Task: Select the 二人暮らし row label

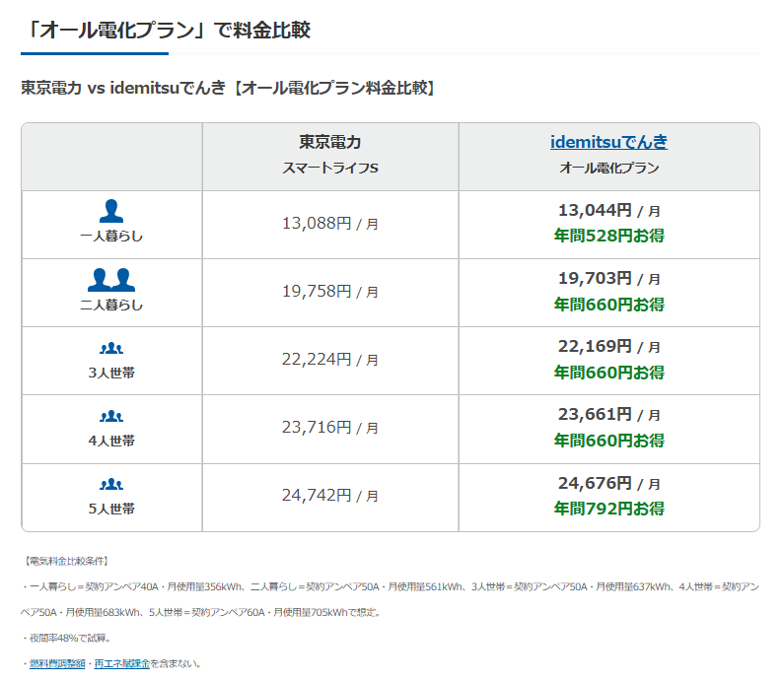Action: pos(111,305)
